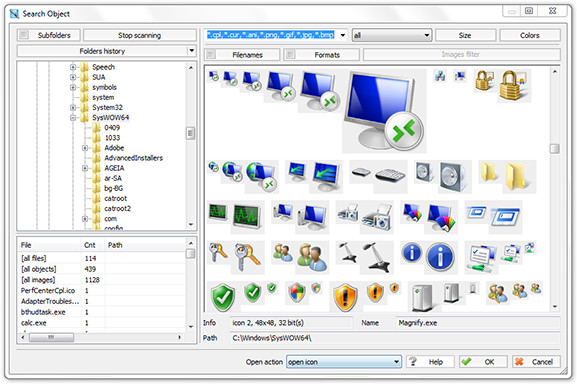
Task: Click the Stop scanning button
Action: click(139, 35)
